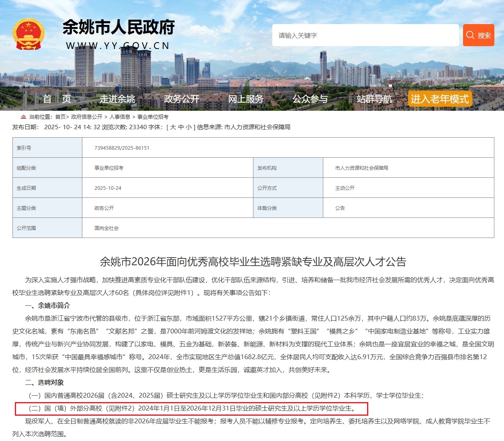Follow the 首页 breadcrumb link
504x441 pixels.
[60, 117]
